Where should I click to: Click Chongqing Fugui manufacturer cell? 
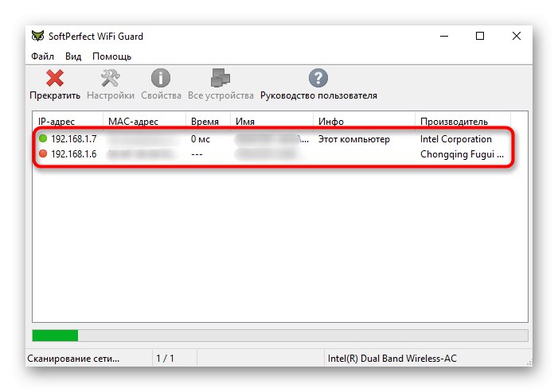click(x=462, y=154)
